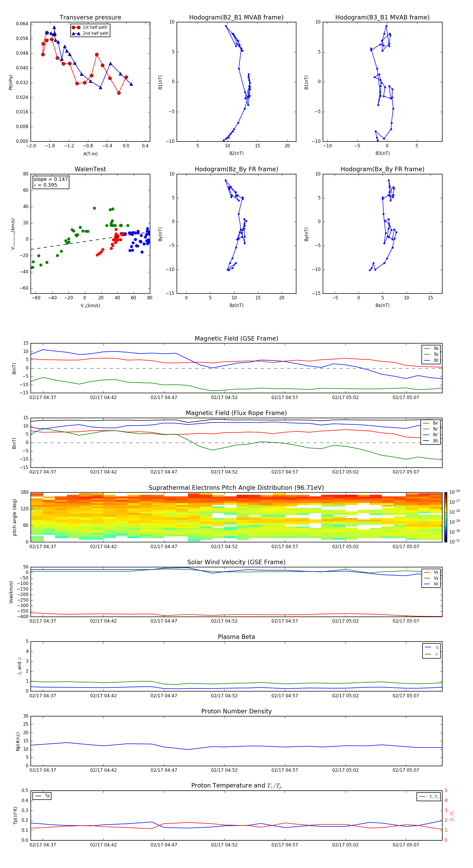Select "Vz" in the solar wind legend
Viewport: 473px width, 868px height.
(x=431, y=584)
